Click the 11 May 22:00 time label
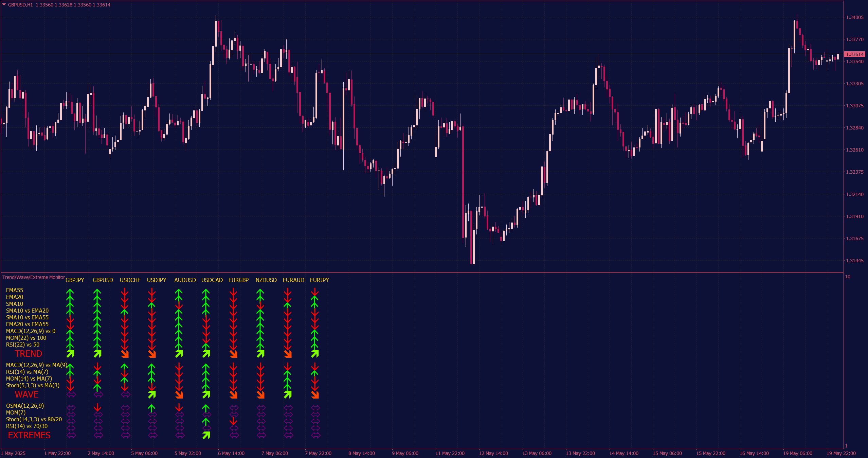The height and width of the screenshot is (458, 868). pyautogui.click(x=450, y=453)
